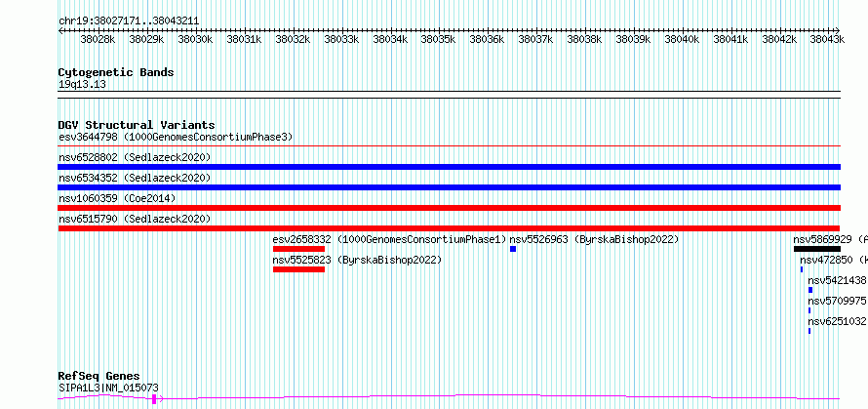
Task: Click the 38030k ruler position label
Action: tap(195, 39)
